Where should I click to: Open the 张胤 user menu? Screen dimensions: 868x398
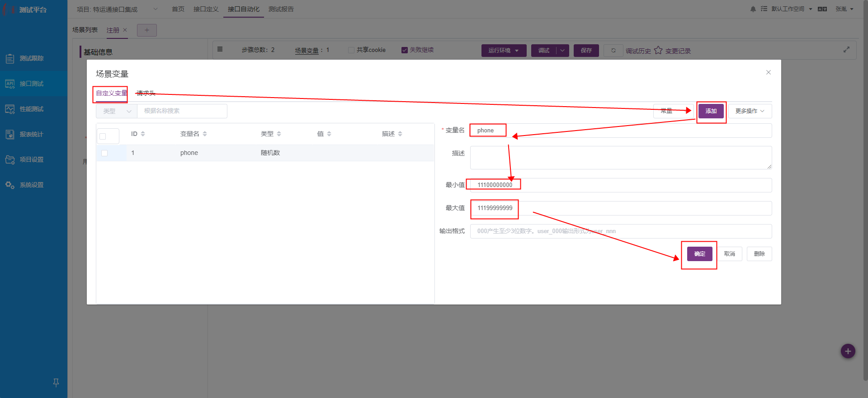tap(844, 9)
